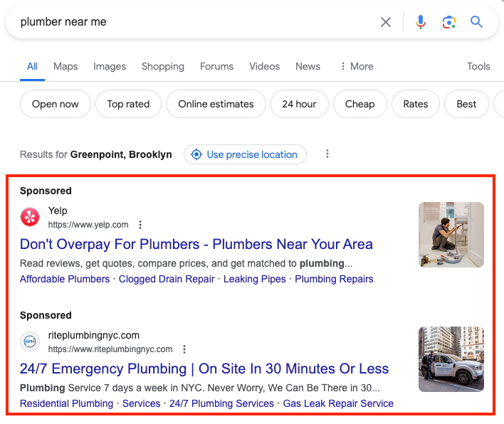The width and height of the screenshot is (504, 424).
Task: Open the Gas Leak Repair Service sitelink
Action: point(338,403)
